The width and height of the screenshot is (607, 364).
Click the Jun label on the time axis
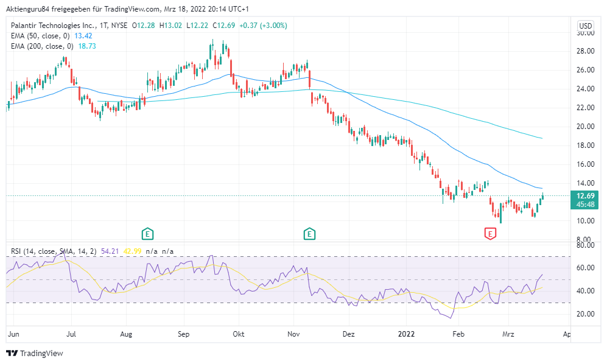click(13, 334)
